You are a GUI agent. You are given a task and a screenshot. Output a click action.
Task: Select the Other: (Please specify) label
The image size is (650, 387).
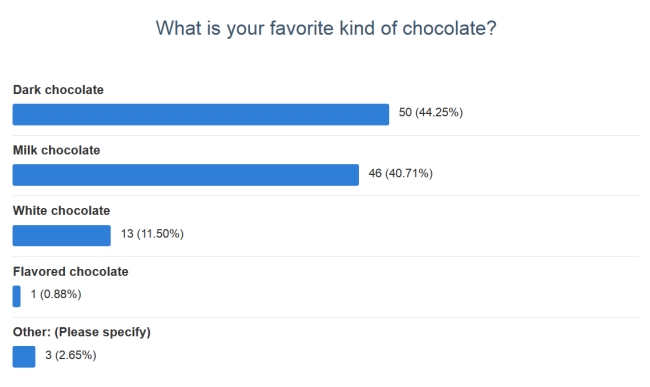point(82,332)
